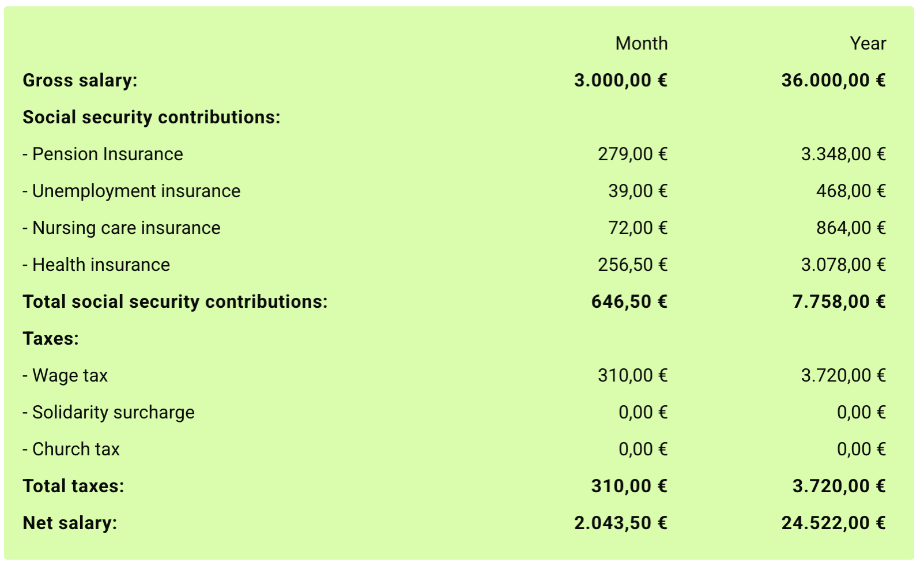924x566 pixels.
Task: Click the Taxes section heading
Action: pos(51,338)
